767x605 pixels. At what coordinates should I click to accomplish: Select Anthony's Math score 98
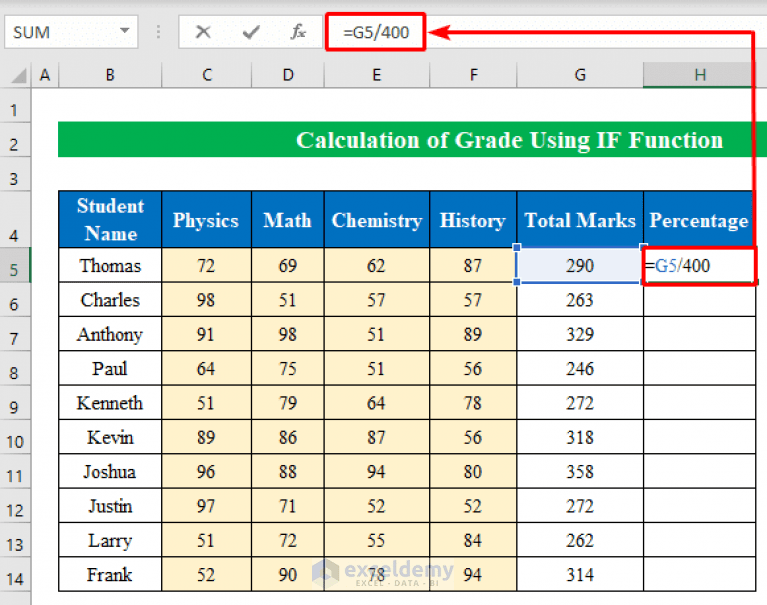click(288, 334)
